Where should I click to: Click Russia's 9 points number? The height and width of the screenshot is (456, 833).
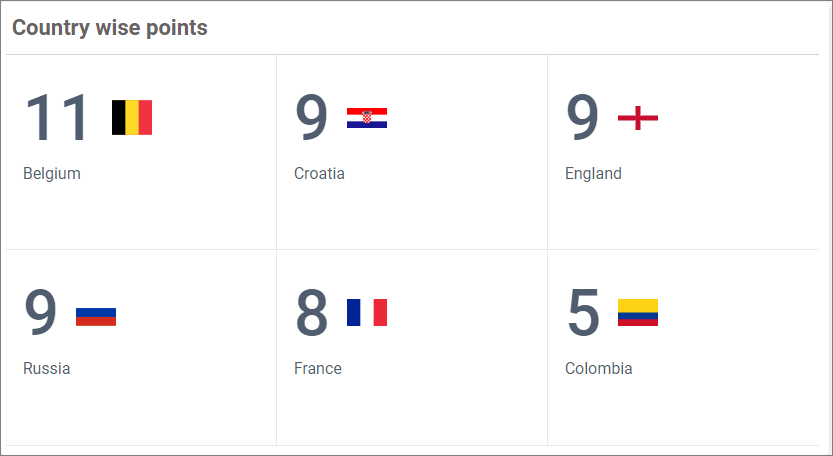(x=41, y=313)
